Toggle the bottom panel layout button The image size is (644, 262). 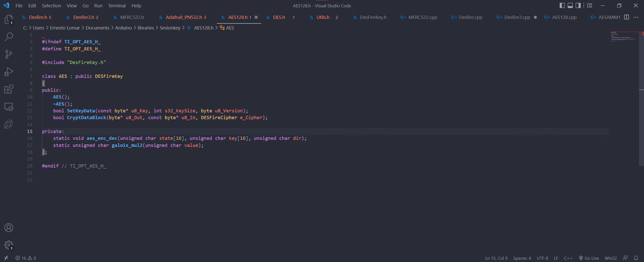[570, 5]
